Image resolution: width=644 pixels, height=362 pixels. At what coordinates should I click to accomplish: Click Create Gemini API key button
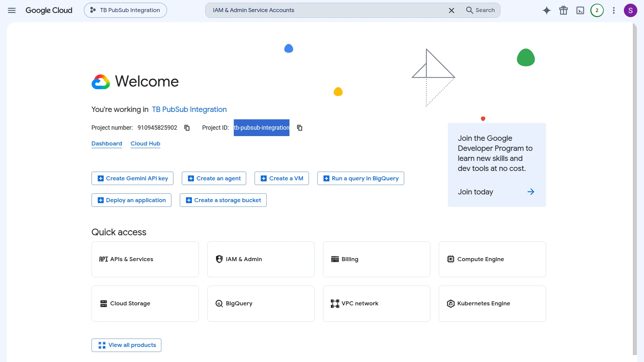[132, 178]
